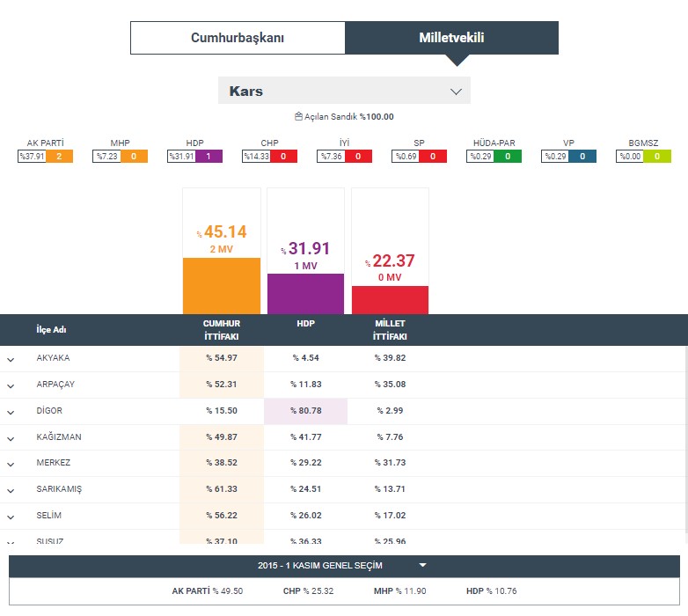The image size is (688, 616).
Task: Click the chevron beside Sarıkamış
Action: point(11,490)
